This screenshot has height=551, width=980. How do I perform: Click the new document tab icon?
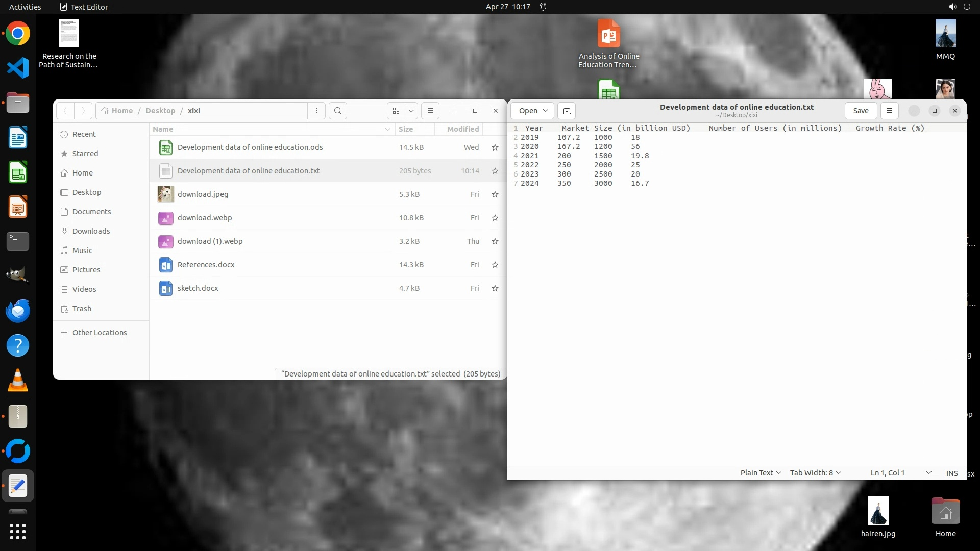tap(567, 111)
